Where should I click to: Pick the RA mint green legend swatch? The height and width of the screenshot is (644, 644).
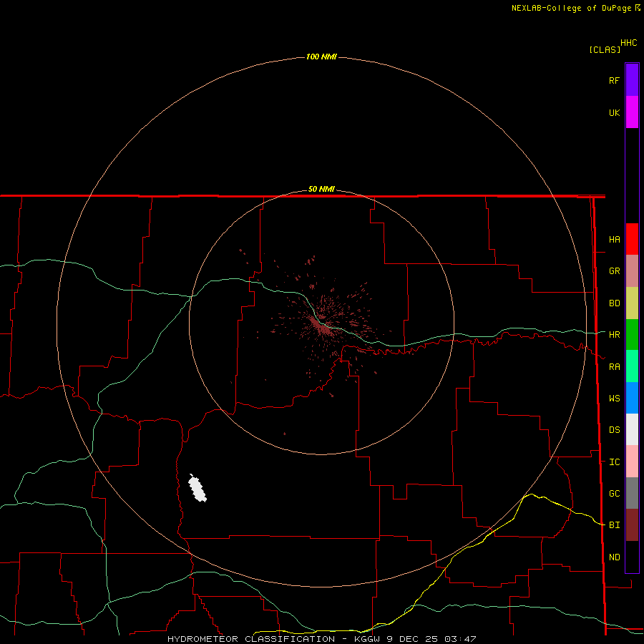pyautogui.click(x=632, y=366)
